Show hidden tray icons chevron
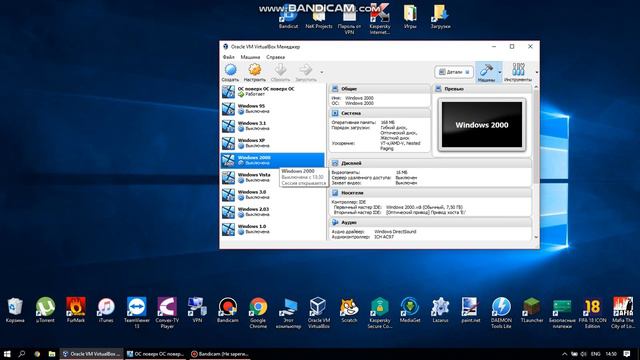The image size is (640, 360). coord(564,354)
